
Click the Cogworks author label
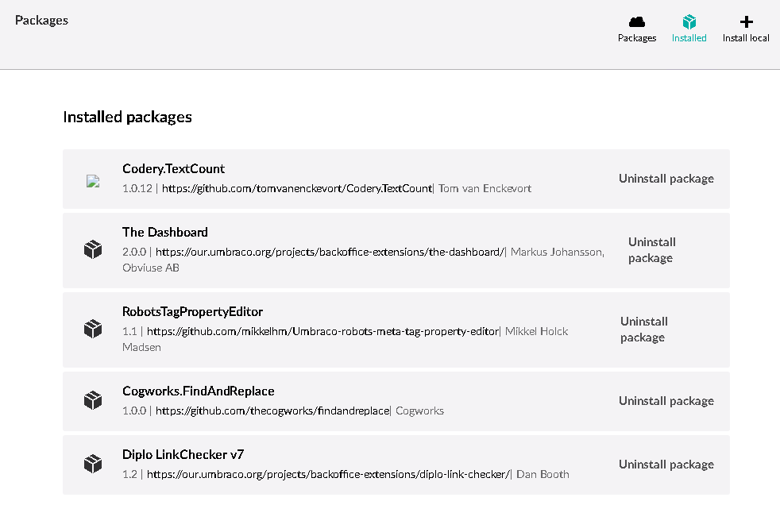pos(420,411)
